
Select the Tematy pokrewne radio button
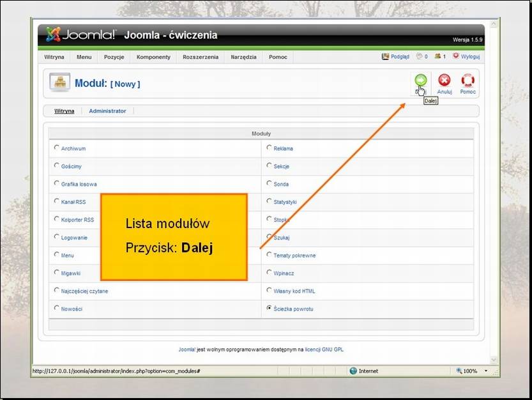tap(269, 255)
